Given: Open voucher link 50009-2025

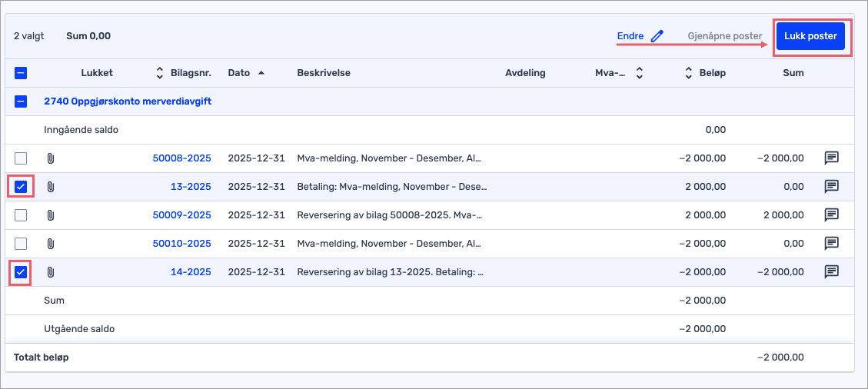Looking at the screenshot, I should [181, 215].
